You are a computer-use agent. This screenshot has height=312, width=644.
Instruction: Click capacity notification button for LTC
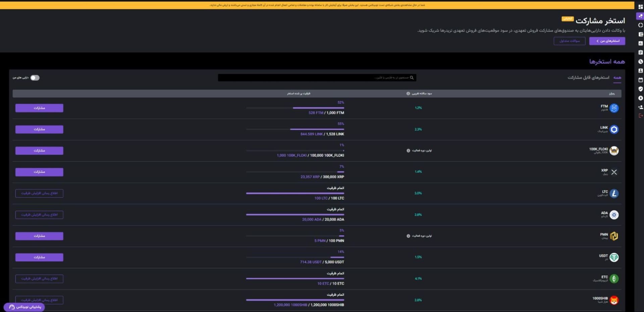pyautogui.click(x=39, y=193)
